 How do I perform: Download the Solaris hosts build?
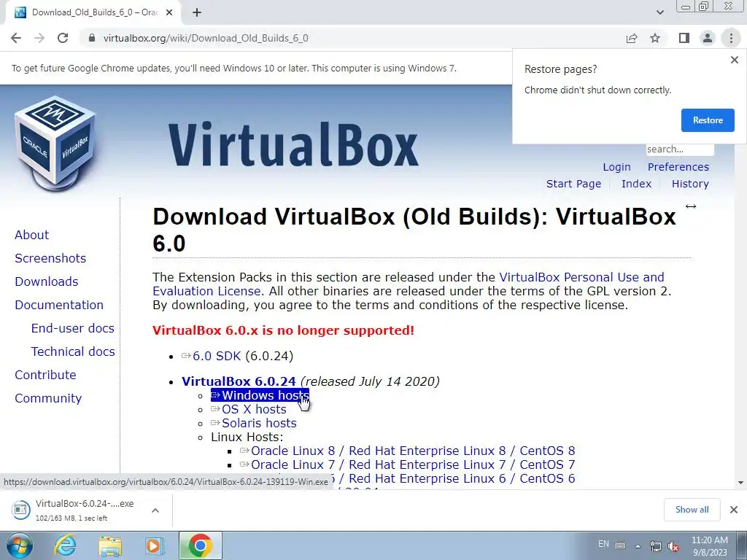(259, 423)
